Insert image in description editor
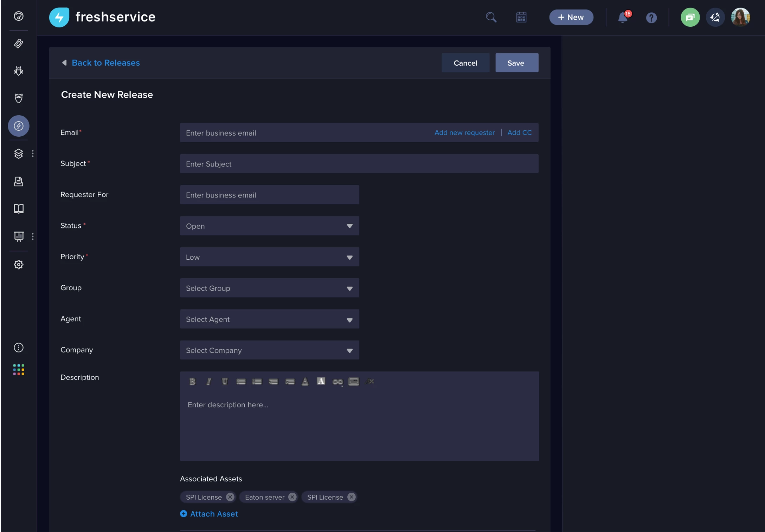 354,382
